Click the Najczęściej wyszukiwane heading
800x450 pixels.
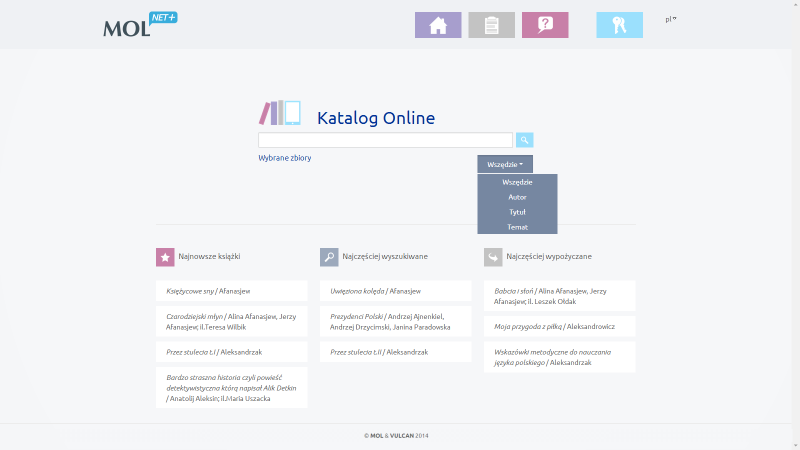[x=385, y=257]
